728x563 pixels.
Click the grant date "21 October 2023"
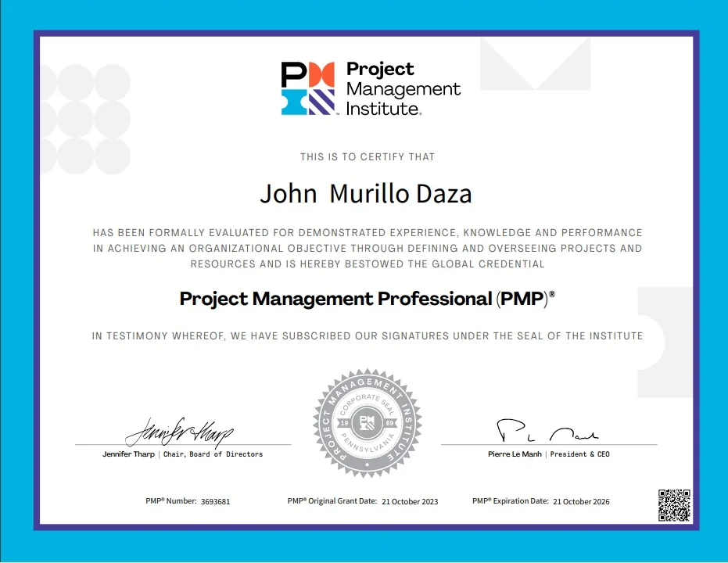point(410,502)
